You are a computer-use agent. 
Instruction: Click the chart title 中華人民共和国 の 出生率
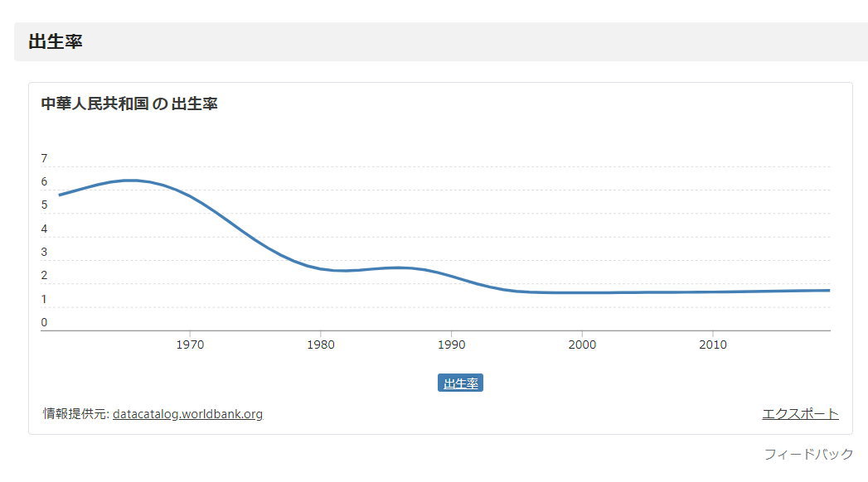[129, 104]
